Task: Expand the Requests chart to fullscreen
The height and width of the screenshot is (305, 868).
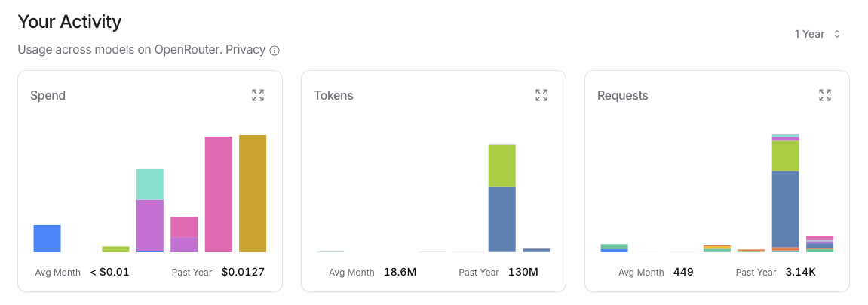Action: [825, 95]
